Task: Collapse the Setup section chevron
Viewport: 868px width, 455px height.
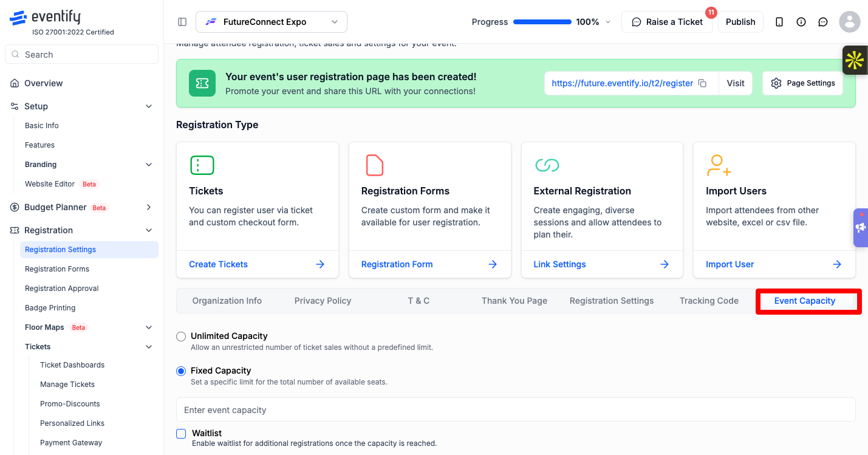Action: click(149, 106)
